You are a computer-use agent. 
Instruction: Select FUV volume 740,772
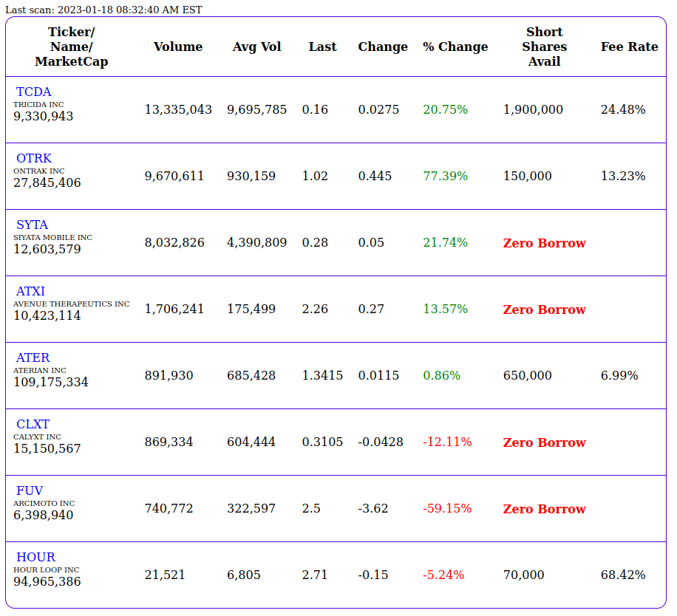point(169,508)
